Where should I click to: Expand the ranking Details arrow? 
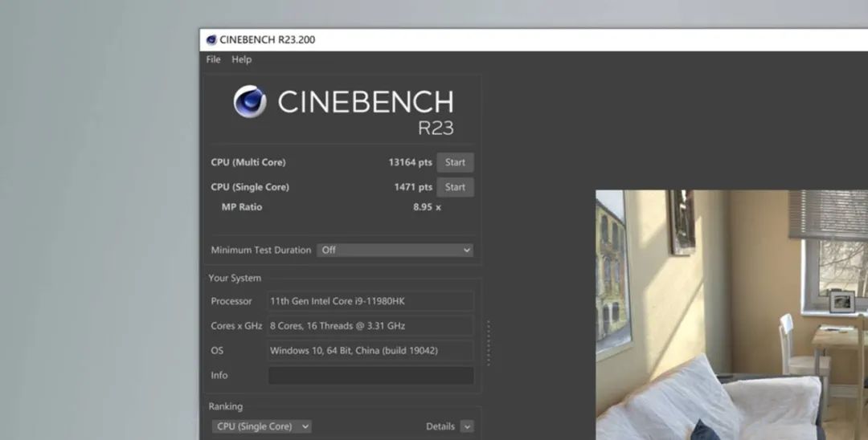(467, 426)
